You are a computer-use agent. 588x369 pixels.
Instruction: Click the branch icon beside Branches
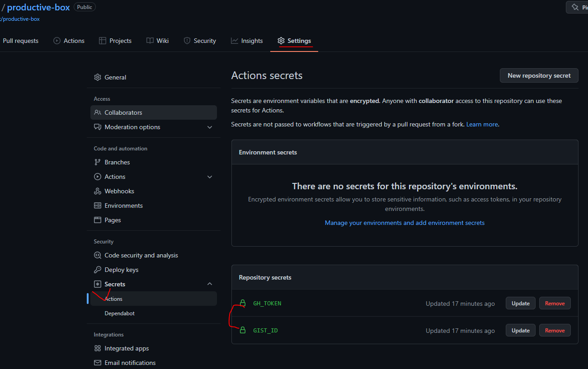click(98, 162)
